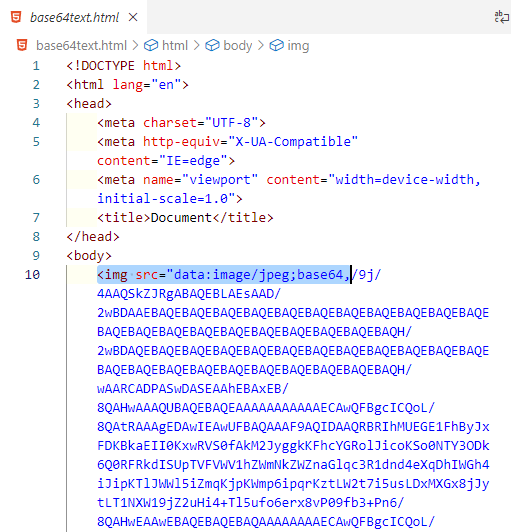The image size is (511, 532).
Task: Click the content="IE=edge" text
Action: click(162, 160)
